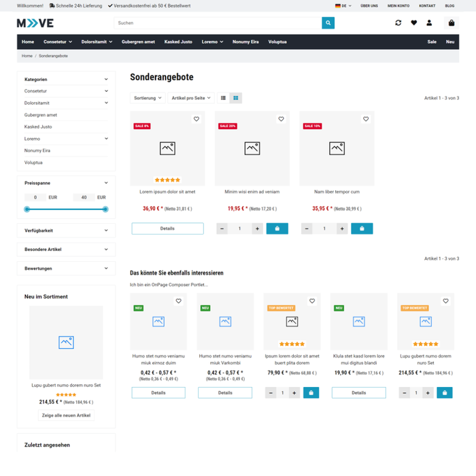This screenshot has width=476, height=476.
Task: Expand the Verfügbarkeit filter section
Action: 66,231
